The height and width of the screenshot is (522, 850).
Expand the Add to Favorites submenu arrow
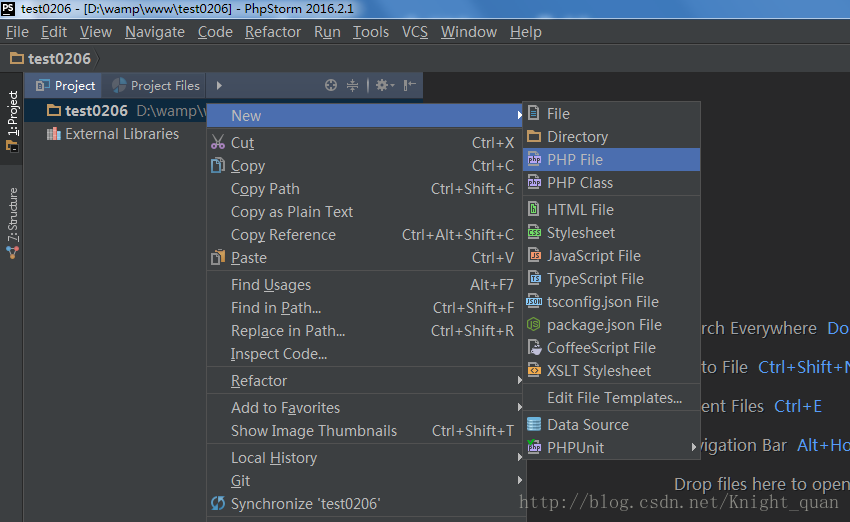tap(519, 407)
